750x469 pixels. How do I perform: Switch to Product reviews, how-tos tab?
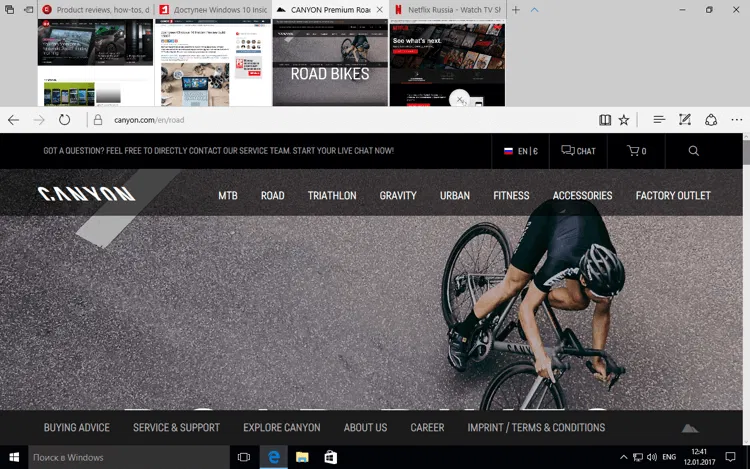[x=96, y=10]
